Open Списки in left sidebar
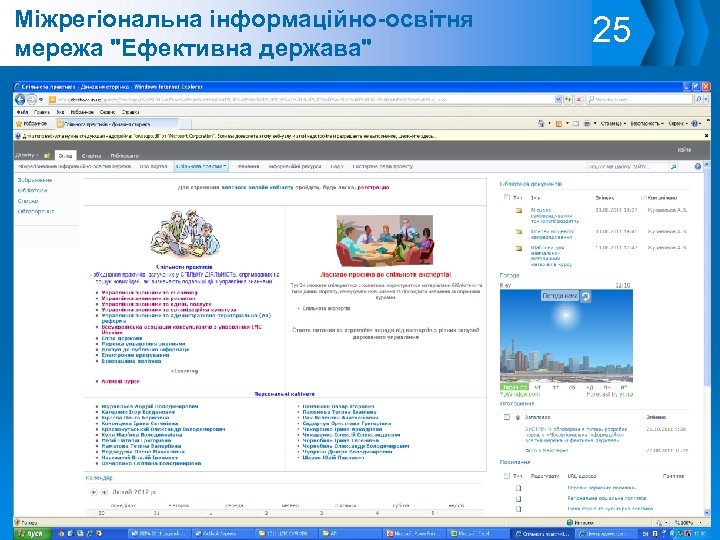The width and height of the screenshot is (720, 540). coord(28,201)
